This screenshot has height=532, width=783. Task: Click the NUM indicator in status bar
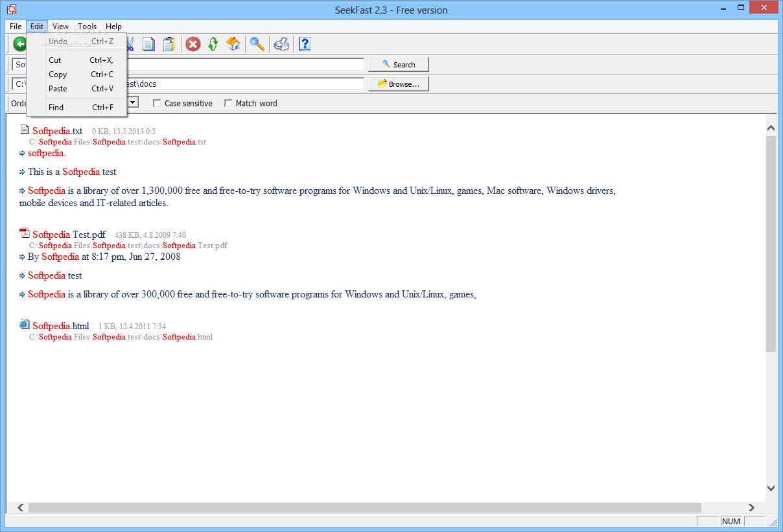731,522
